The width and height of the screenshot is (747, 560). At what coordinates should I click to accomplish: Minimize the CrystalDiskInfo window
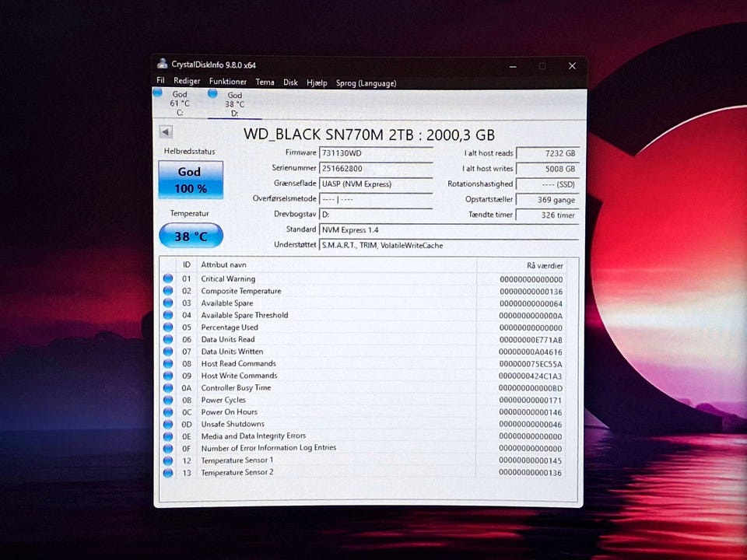pos(513,66)
